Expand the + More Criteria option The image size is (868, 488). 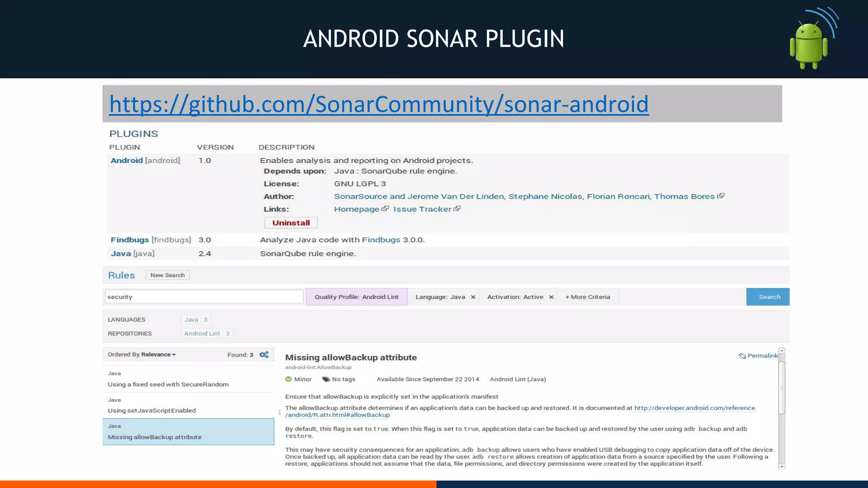[x=587, y=297]
